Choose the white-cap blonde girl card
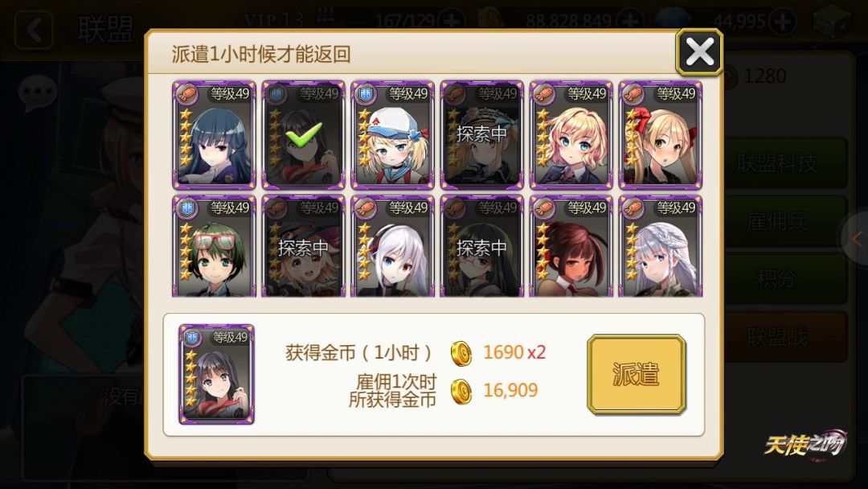 (392, 134)
